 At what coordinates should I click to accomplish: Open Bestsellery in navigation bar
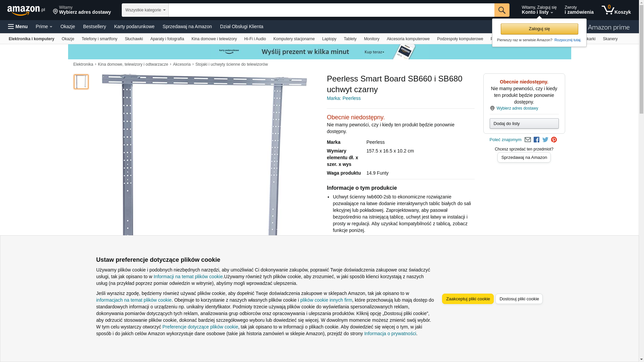[x=94, y=26]
